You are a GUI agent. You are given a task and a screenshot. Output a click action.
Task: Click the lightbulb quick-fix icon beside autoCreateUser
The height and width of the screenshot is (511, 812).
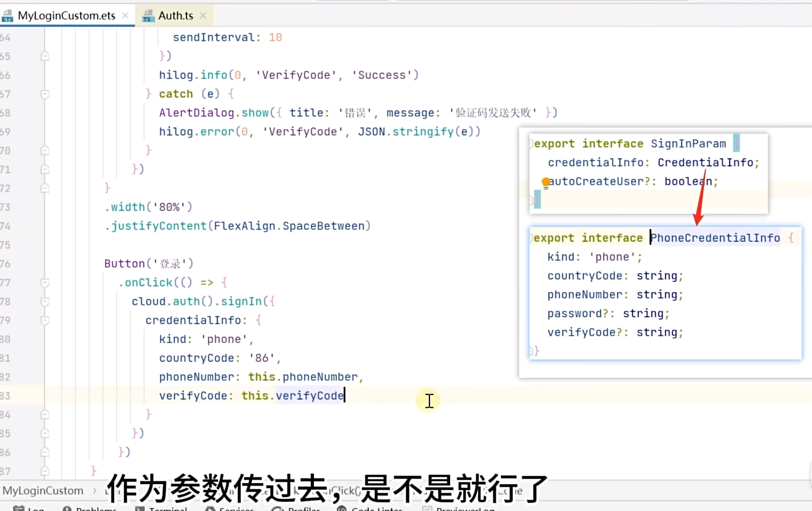pos(546,182)
